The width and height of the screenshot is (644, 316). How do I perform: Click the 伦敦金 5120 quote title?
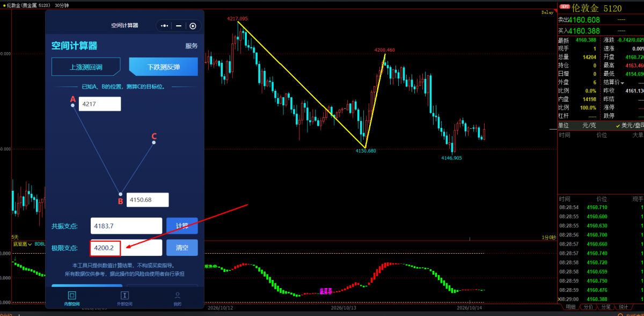597,8
